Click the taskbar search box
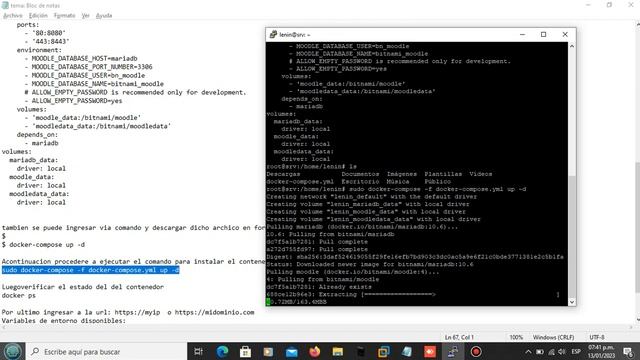 [x=106, y=351]
